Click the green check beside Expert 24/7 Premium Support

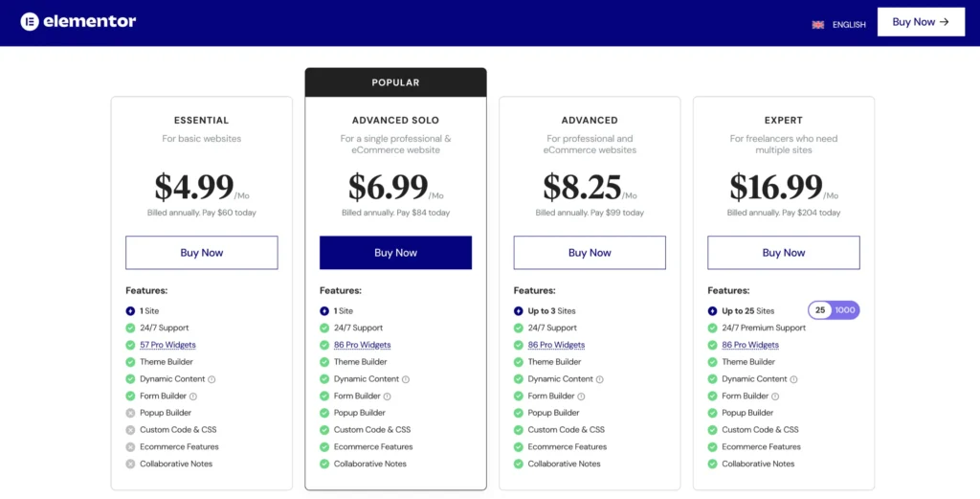pos(712,328)
